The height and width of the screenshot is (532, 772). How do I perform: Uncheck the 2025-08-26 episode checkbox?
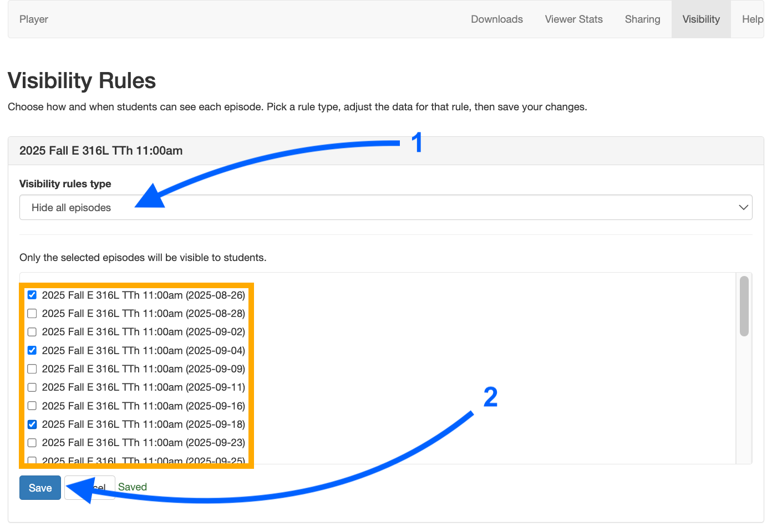click(x=32, y=295)
